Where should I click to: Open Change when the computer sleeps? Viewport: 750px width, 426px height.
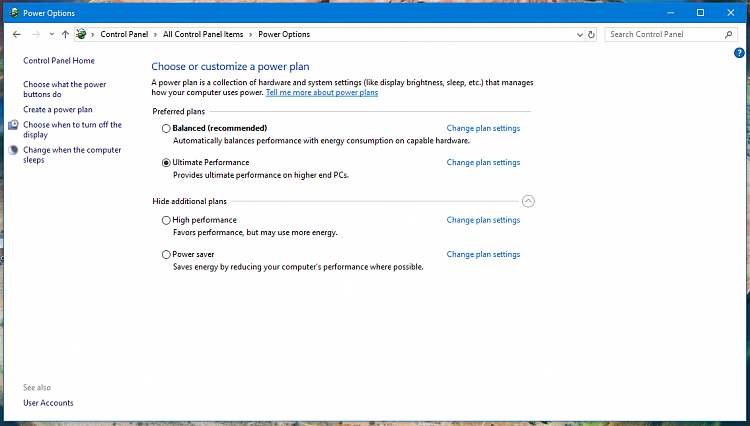pos(72,155)
